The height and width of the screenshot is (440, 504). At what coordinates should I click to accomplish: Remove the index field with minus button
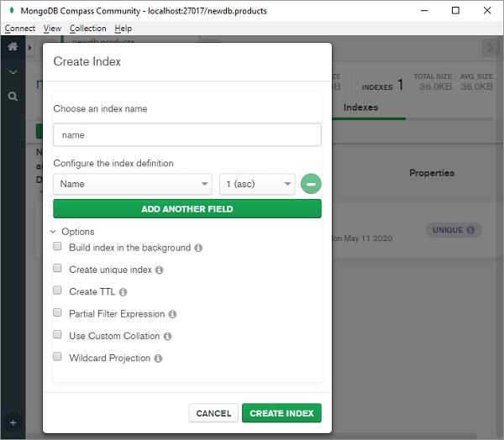[311, 184]
